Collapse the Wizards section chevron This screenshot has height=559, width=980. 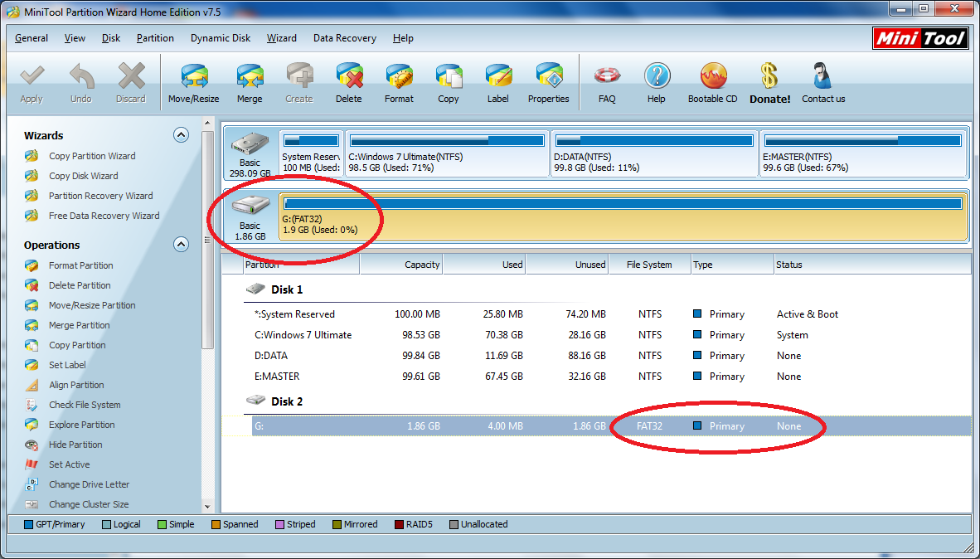(182, 135)
